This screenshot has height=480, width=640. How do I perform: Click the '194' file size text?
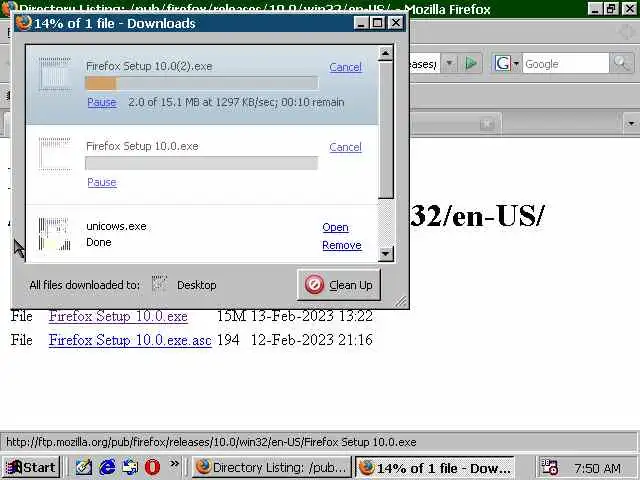click(x=228, y=340)
